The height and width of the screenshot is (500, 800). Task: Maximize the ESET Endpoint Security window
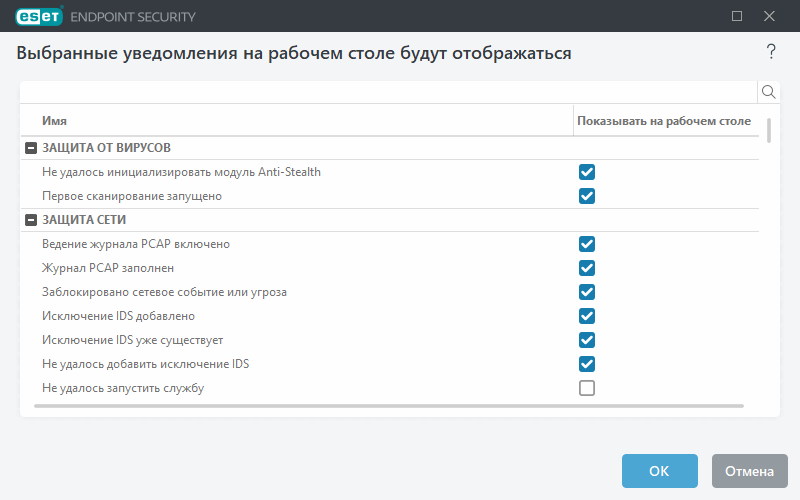737,16
